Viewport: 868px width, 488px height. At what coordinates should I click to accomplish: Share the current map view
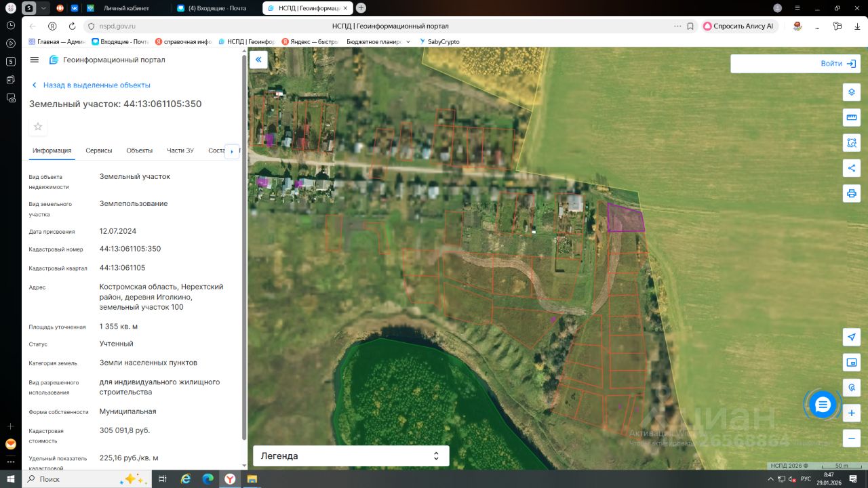point(852,168)
